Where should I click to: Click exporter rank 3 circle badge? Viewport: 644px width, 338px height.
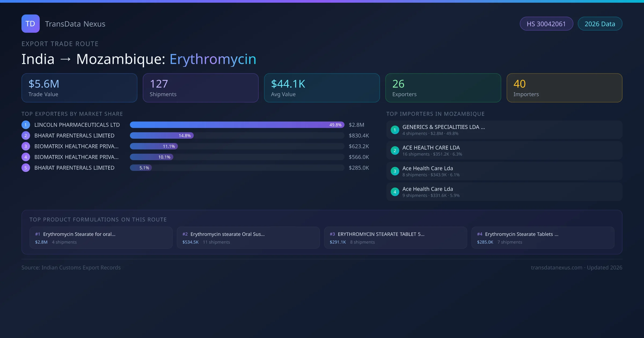point(26,146)
